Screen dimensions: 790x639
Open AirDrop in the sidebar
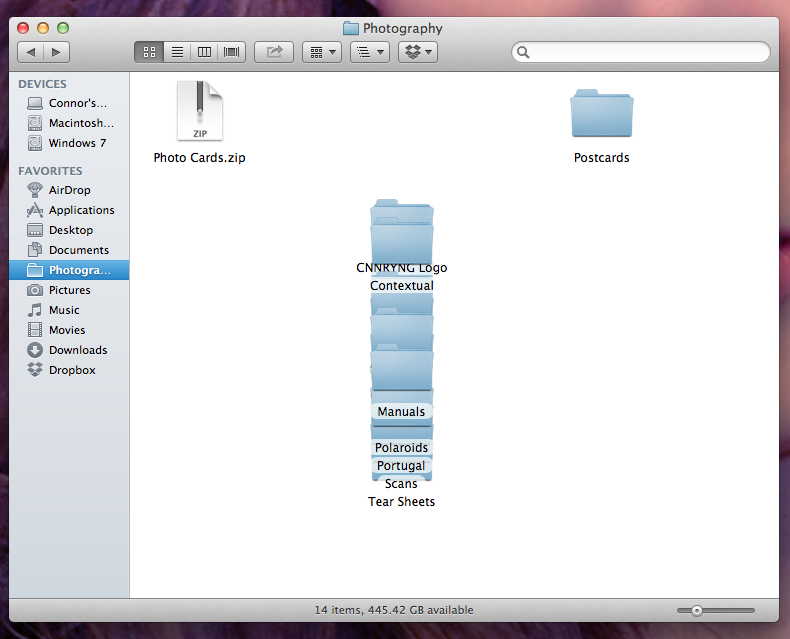(x=69, y=190)
